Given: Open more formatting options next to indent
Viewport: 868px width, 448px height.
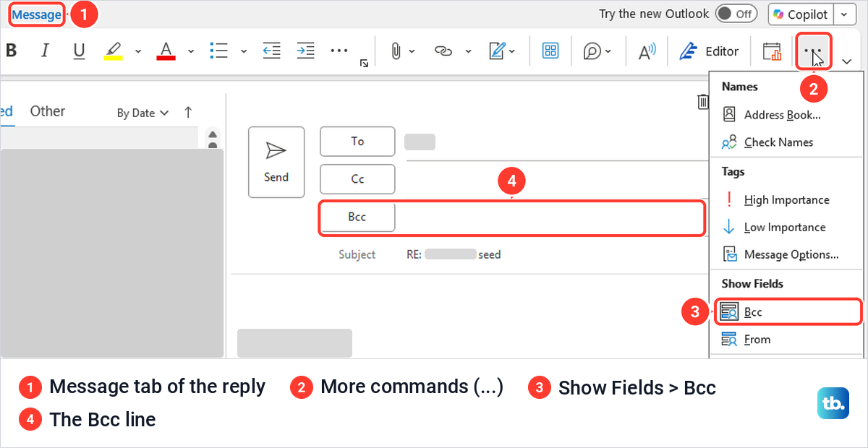Looking at the screenshot, I should (339, 51).
